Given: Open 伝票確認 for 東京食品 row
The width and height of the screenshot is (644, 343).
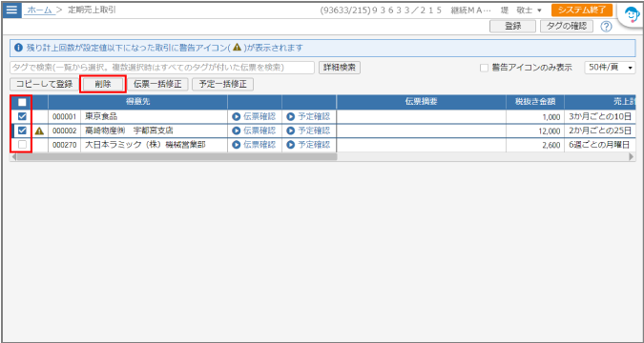Looking at the screenshot, I should [254, 116].
